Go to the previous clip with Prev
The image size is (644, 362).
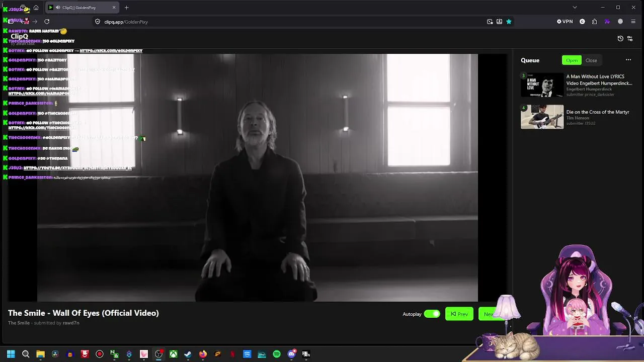pos(459,314)
